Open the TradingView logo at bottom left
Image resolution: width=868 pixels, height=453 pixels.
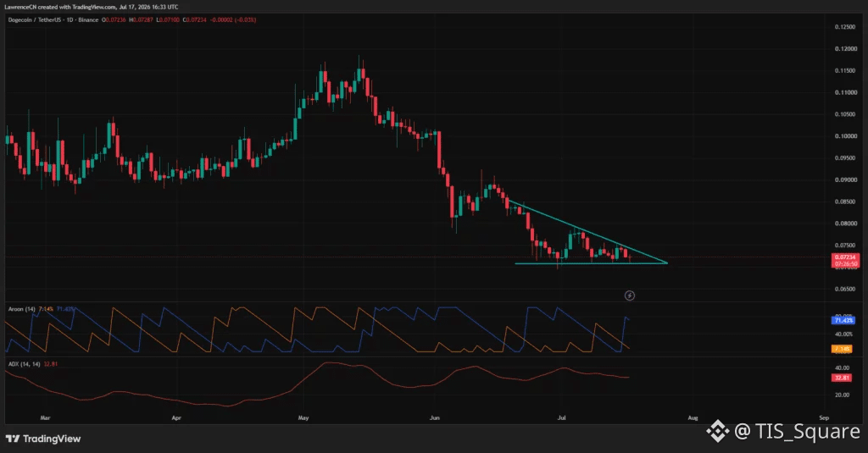click(x=43, y=439)
